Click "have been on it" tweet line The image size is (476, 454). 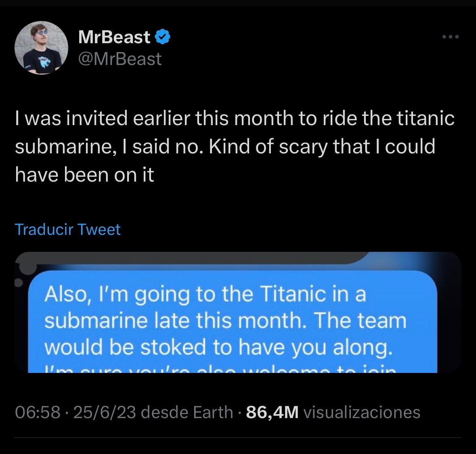pyautogui.click(x=85, y=175)
